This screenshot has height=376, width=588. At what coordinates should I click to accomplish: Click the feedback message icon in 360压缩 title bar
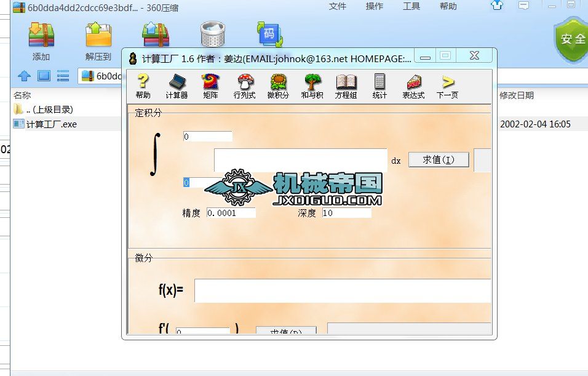[523, 6]
